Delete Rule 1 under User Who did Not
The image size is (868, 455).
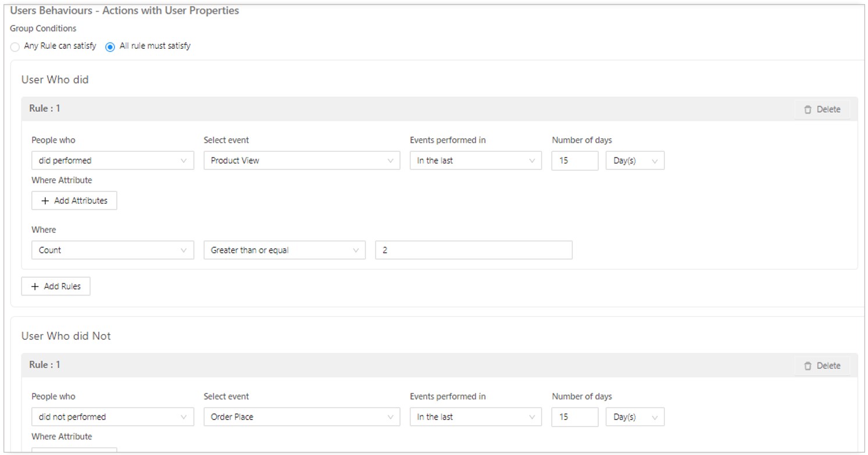coord(822,366)
